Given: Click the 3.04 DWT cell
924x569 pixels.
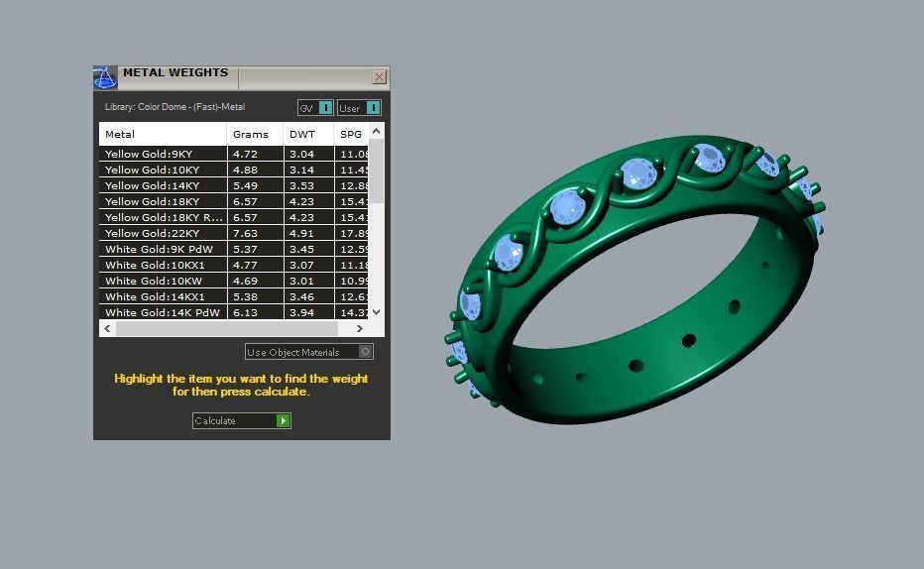Looking at the screenshot, I should click(308, 154).
